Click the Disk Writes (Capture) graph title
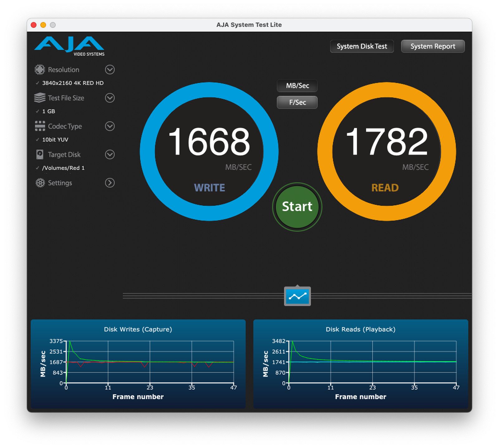Image resolution: width=499 pixels, height=448 pixels. tap(138, 329)
